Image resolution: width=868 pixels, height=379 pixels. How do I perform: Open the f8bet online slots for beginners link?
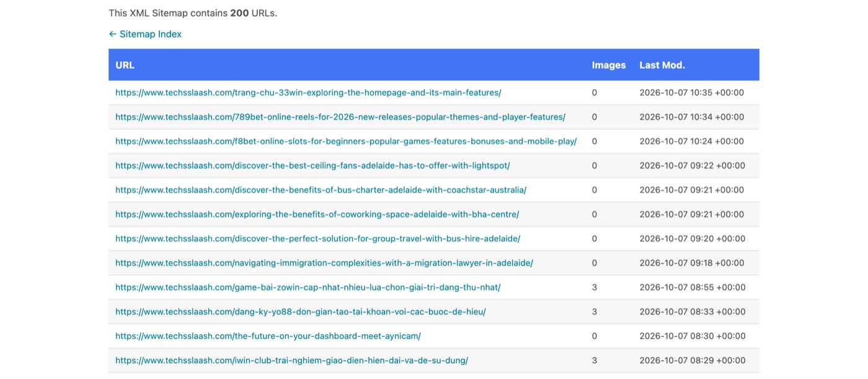346,141
